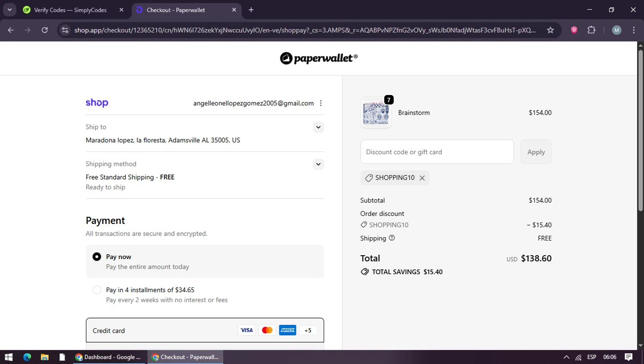Open the notification center

coord(629,357)
